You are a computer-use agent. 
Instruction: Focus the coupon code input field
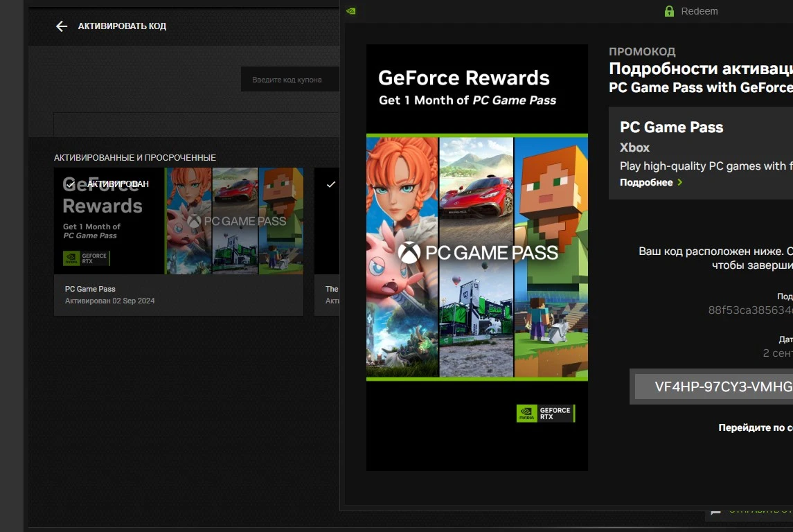(289, 80)
